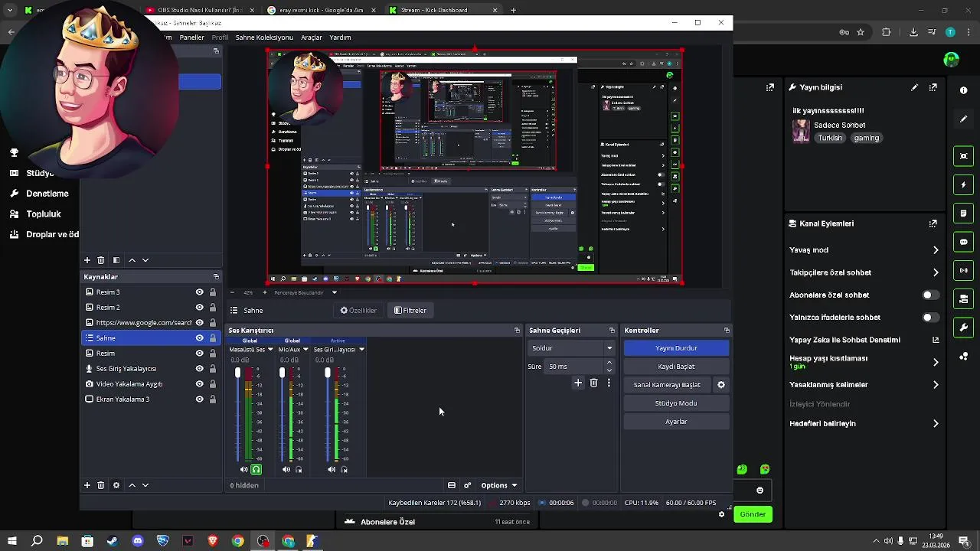Expand Yasaklanmış kelimeler settings
Screen dimensions: 980x551
coord(936,385)
